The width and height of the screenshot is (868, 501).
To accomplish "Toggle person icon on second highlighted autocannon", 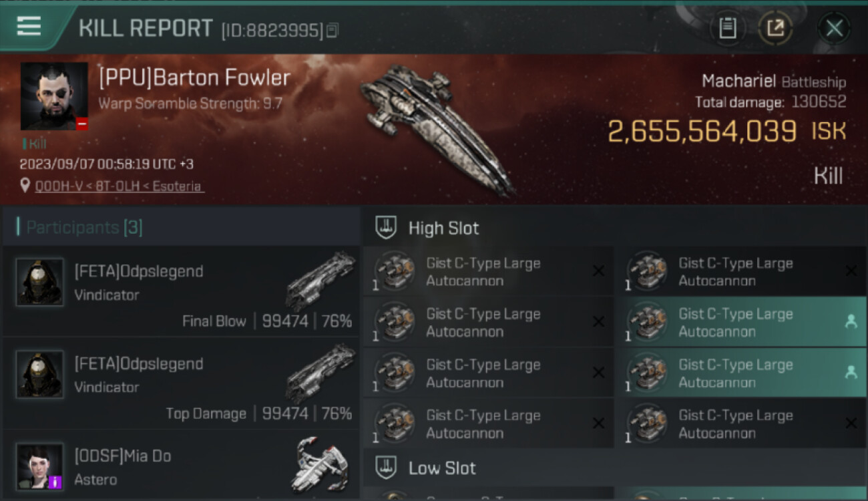I will (x=851, y=372).
